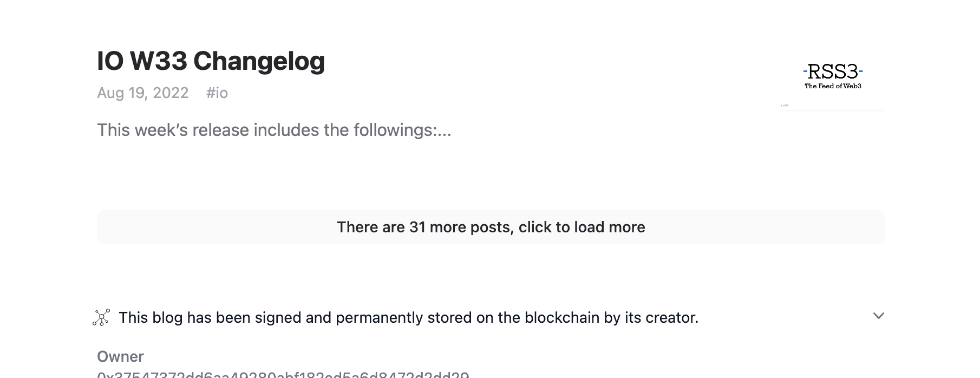Image resolution: width=980 pixels, height=378 pixels.
Task: Click the owner wallet address starting 0x37547372
Action: point(283,375)
